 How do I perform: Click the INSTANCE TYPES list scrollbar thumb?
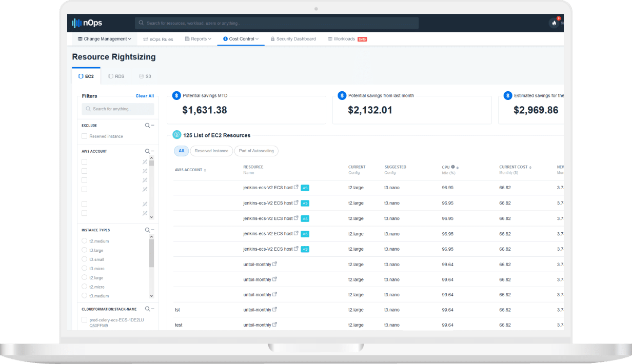(151, 253)
